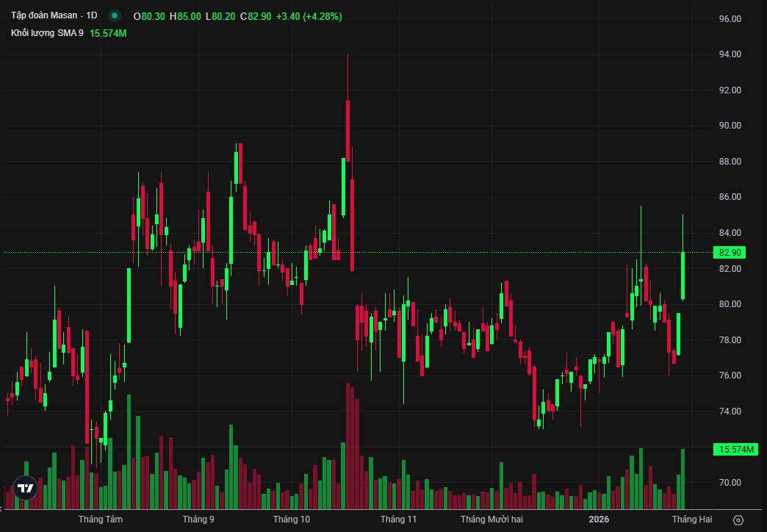Click the Khối lượng SMA 9 indicator legend
The width and height of the screenshot is (767, 532).
pos(47,33)
